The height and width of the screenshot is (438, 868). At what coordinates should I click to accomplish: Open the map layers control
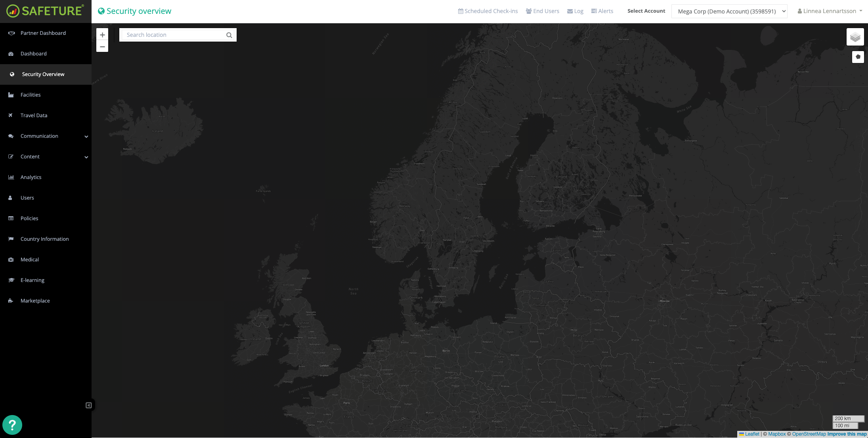pos(855,36)
